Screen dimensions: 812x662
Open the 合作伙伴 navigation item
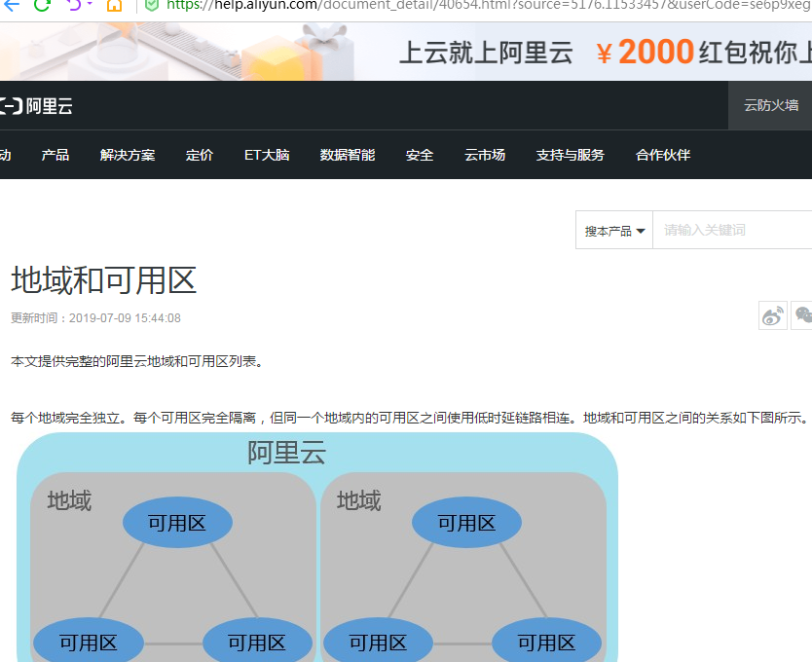click(x=663, y=155)
